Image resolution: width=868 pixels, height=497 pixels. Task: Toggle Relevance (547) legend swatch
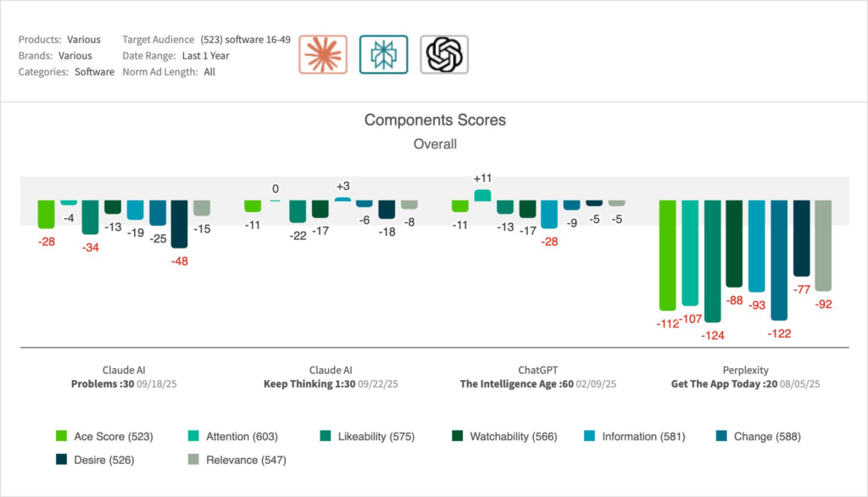(192, 461)
